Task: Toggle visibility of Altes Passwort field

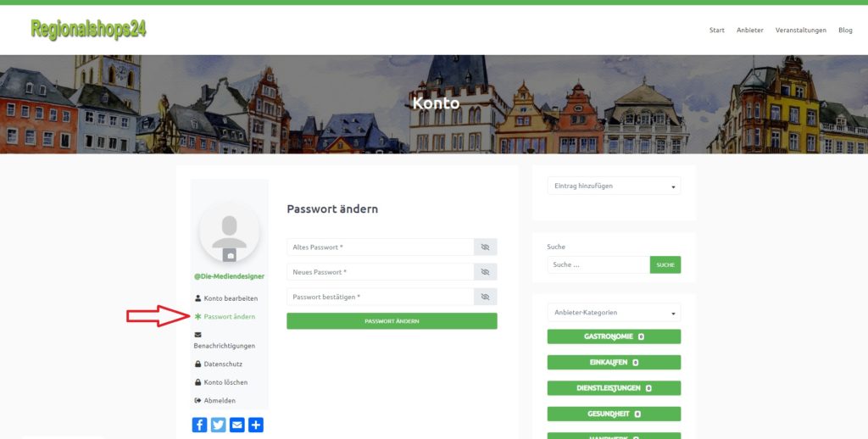Action: [x=486, y=247]
